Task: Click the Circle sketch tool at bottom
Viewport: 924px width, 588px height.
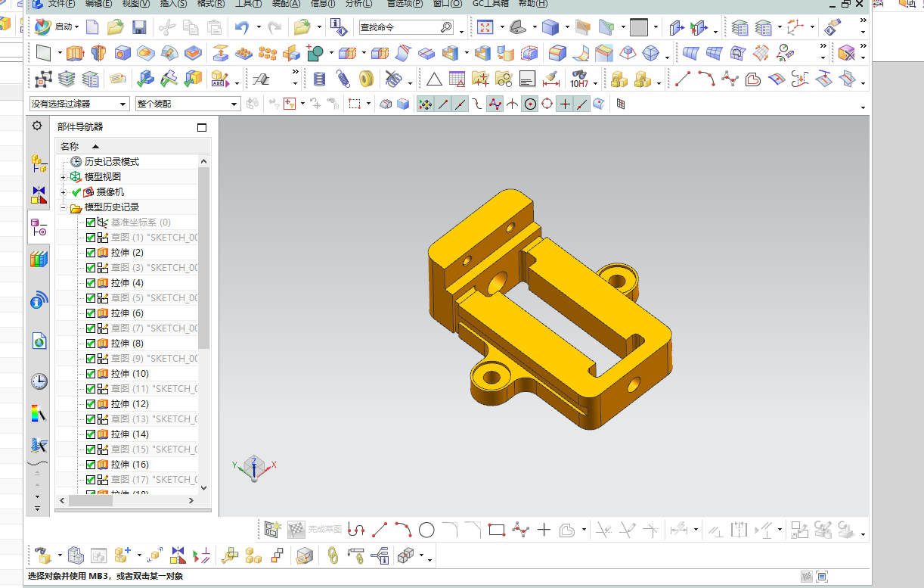Action: tap(426, 530)
